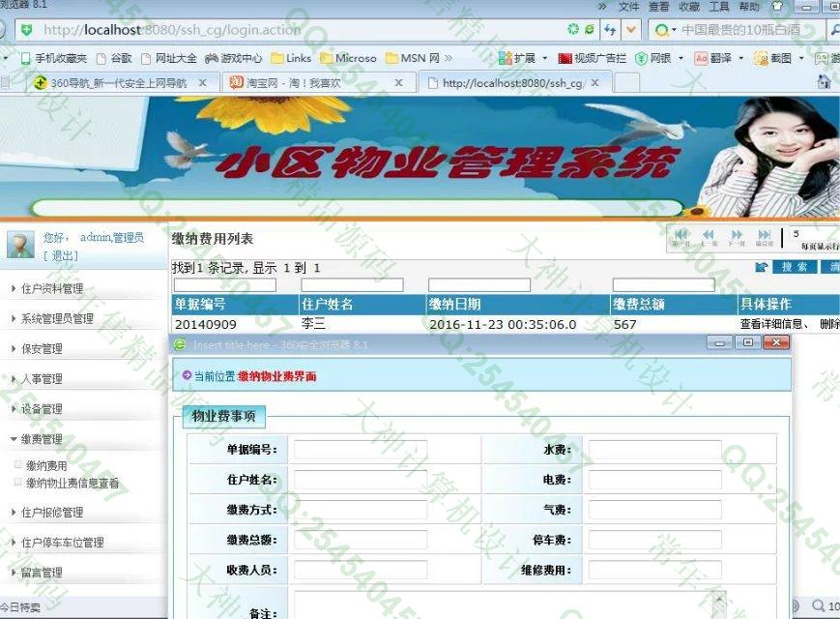Click the 水费 field in popup

pos(654,449)
